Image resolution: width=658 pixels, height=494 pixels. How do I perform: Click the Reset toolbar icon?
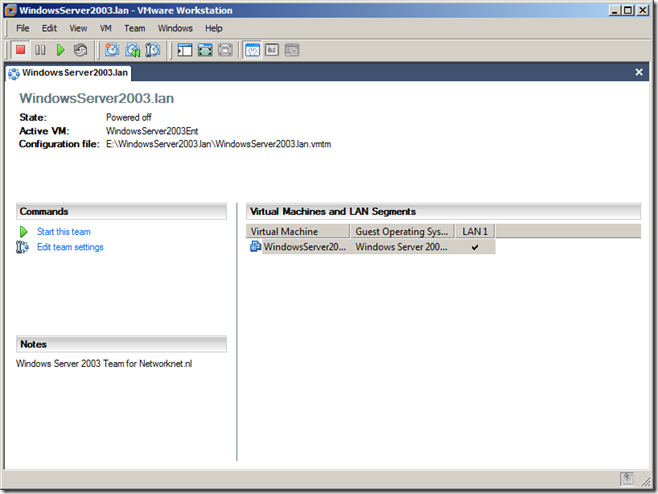pyautogui.click(x=80, y=50)
